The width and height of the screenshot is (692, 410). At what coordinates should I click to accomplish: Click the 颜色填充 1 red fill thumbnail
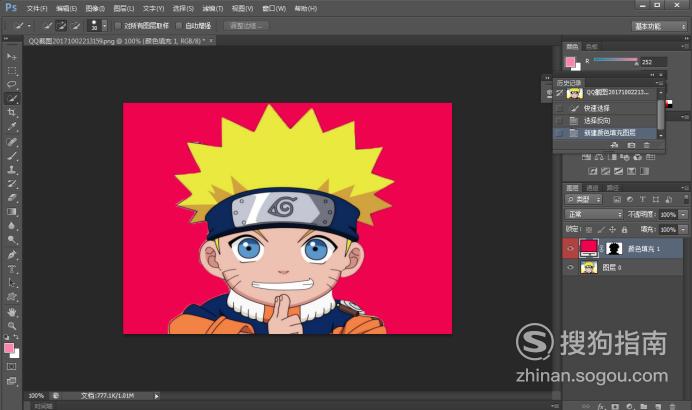588,248
